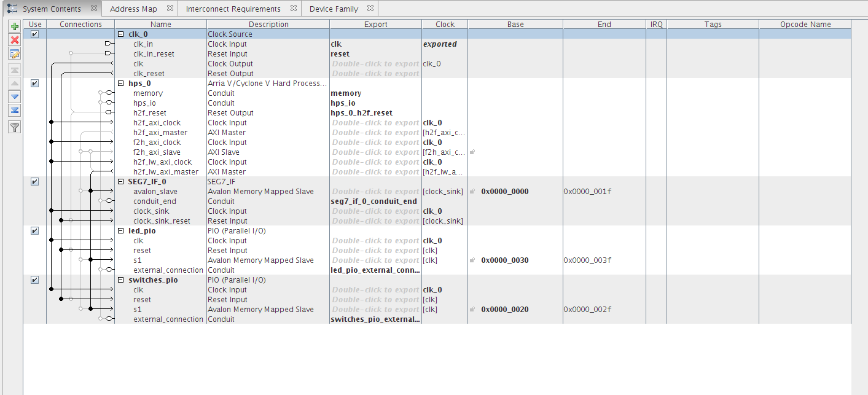Click lock icon in f2h_axi_slave row
This screenshot has width=868, height=395.
472,152
